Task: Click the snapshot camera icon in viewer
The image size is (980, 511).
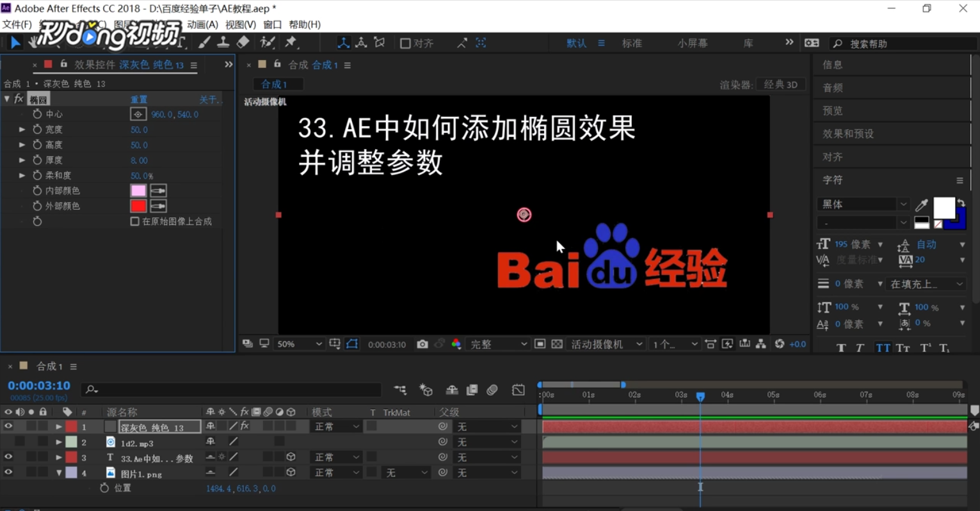Action: [x=422, y=344]
